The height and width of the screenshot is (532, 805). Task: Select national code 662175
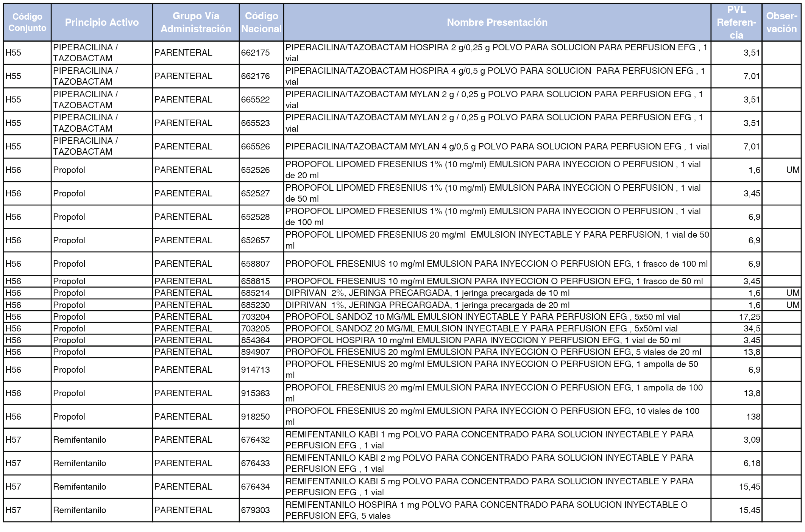pos(256,53)
